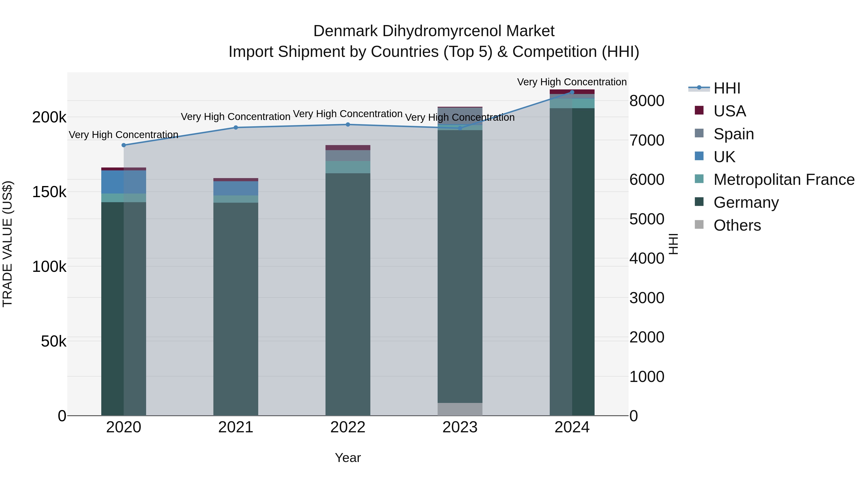The height and width of the screenshot is (488, 868).
Task: Click the 50k trade value tick label
Action: [x=54, y=342]
